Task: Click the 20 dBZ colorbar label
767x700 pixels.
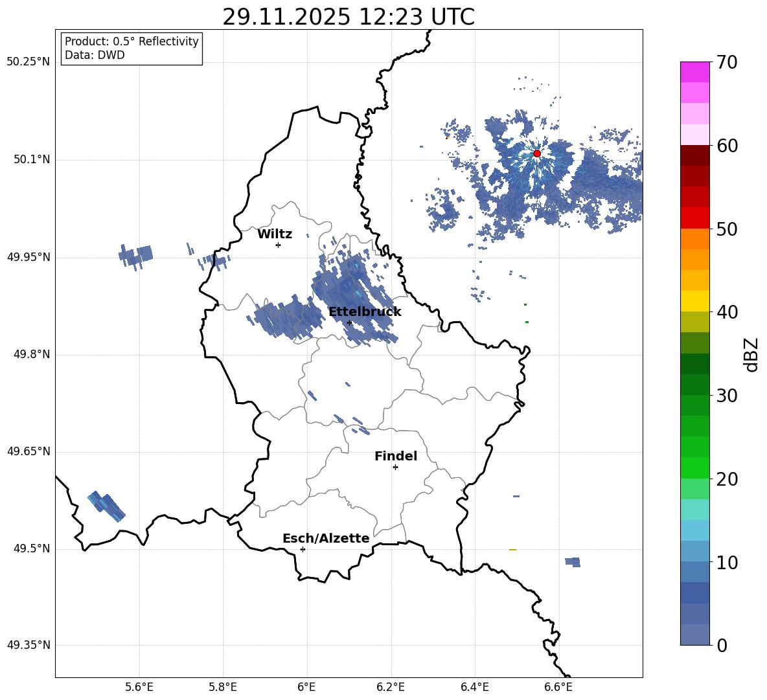Action: [x=727, y=479]
